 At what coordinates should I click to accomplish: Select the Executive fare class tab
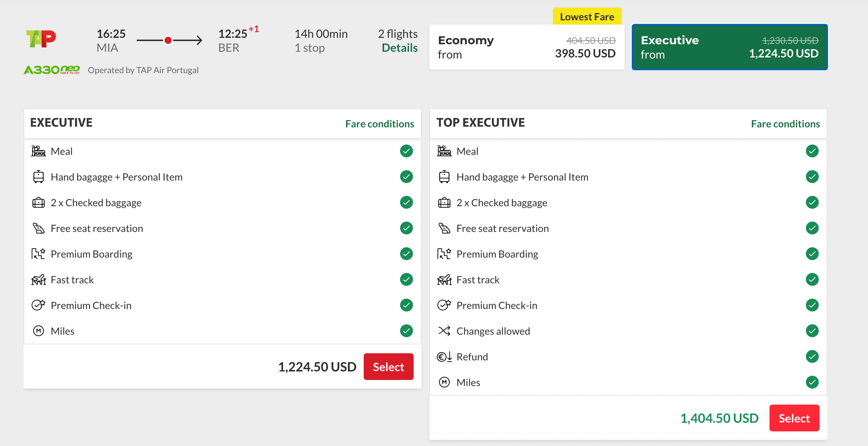pos(730,47)
